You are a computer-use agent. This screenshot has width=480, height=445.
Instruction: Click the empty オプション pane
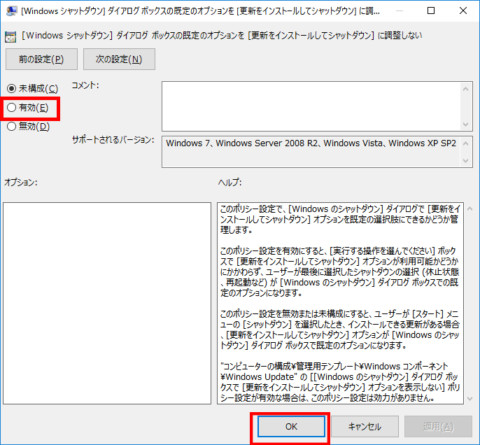click(107, 303)
